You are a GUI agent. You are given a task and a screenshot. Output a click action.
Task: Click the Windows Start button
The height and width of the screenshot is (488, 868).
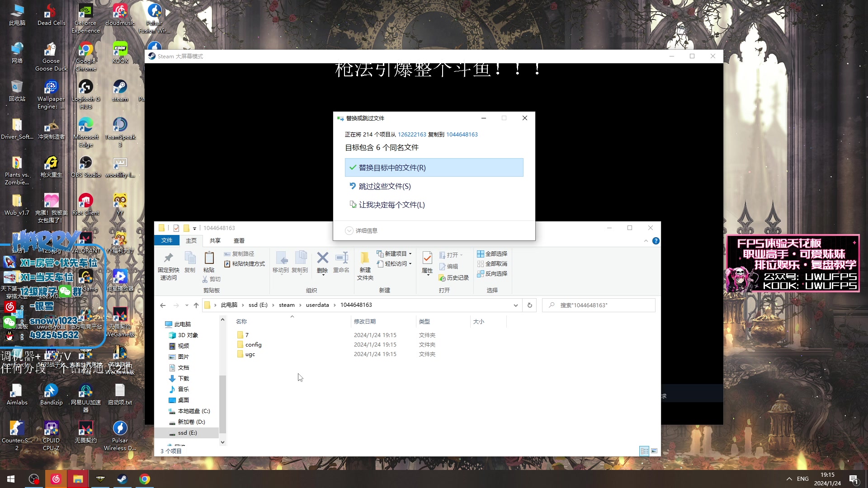[11, 479]
